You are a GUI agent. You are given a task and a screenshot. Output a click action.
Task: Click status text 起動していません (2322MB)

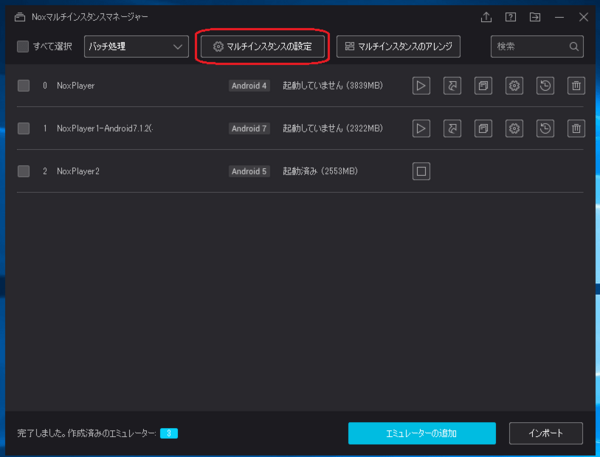[x=333, y=128]
